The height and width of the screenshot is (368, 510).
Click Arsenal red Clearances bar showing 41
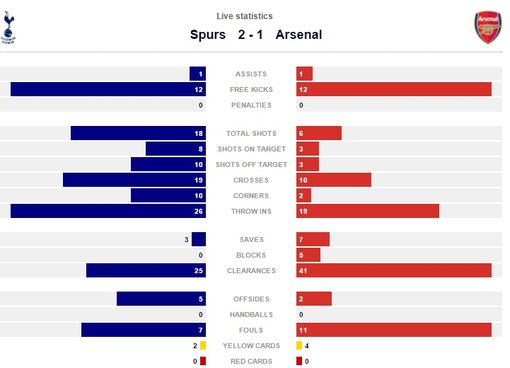394,270
